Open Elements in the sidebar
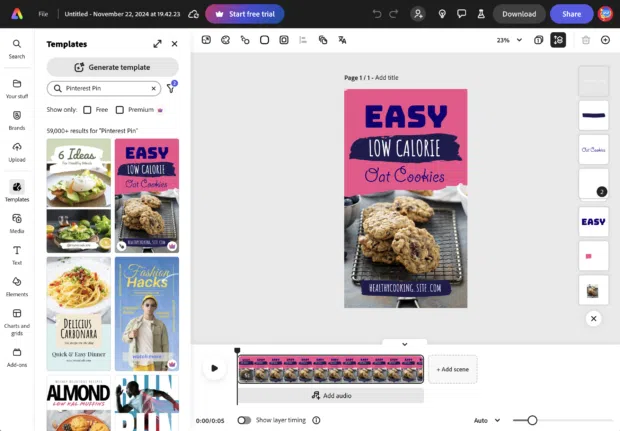This screenshot has height=431, width=620. [x=17, y=287]
